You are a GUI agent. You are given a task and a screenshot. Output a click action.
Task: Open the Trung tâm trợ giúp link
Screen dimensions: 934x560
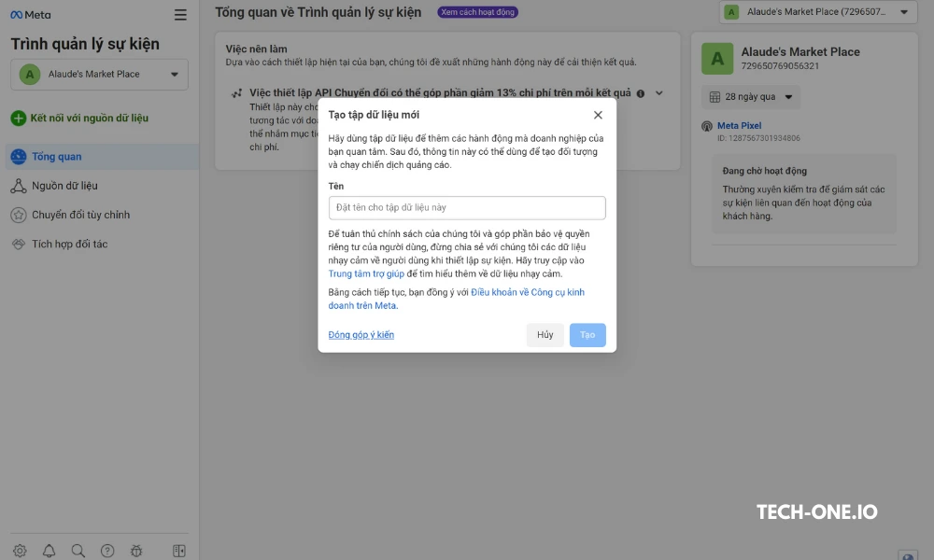point(366,273)
